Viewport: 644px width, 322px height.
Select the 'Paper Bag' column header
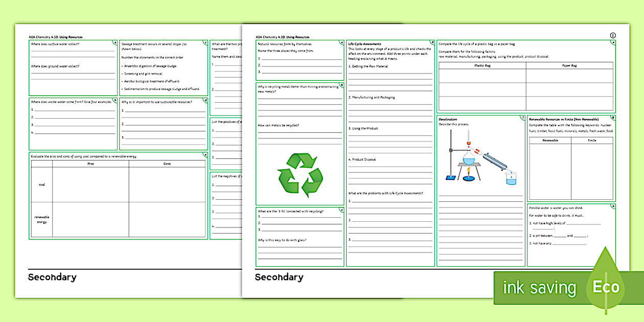click(x=569, y=65)
